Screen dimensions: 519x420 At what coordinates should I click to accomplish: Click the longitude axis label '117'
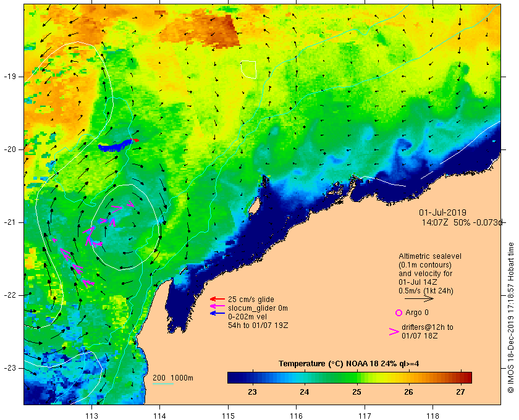click(365, 416)
